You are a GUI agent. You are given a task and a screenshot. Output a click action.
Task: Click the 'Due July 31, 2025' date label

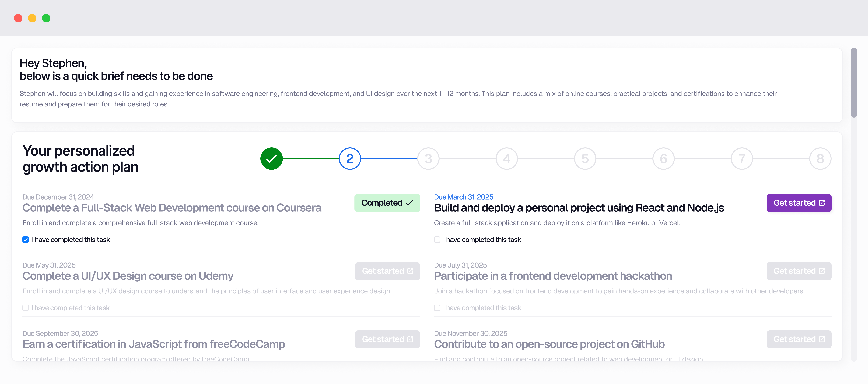click(460, 265)
